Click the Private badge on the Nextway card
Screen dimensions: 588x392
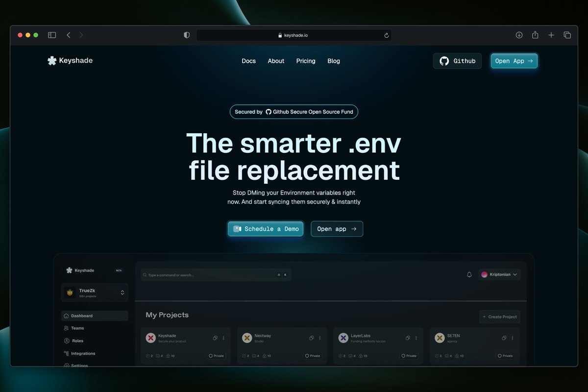point(313,356)
